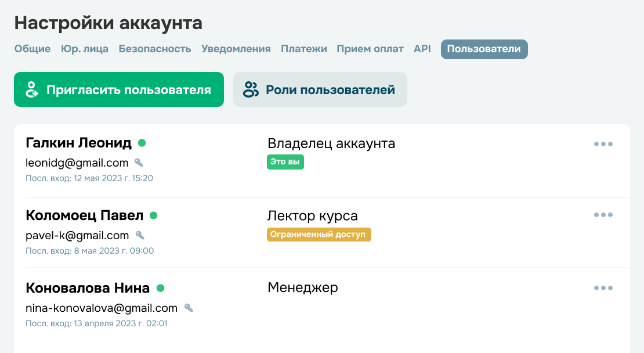This screenshot has width=644, height=353.
Task: Select the Платежи tab
Action: [304, 49]
